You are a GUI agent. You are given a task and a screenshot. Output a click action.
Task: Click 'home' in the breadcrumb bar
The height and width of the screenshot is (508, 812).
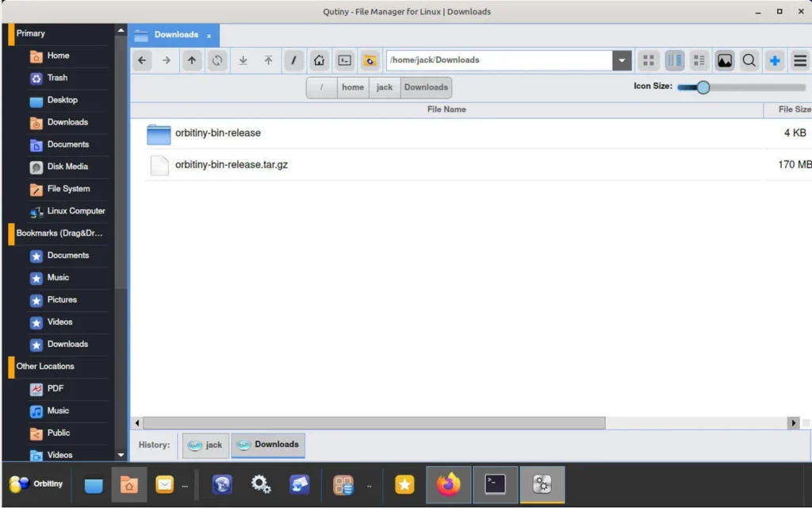coord(353,87)
